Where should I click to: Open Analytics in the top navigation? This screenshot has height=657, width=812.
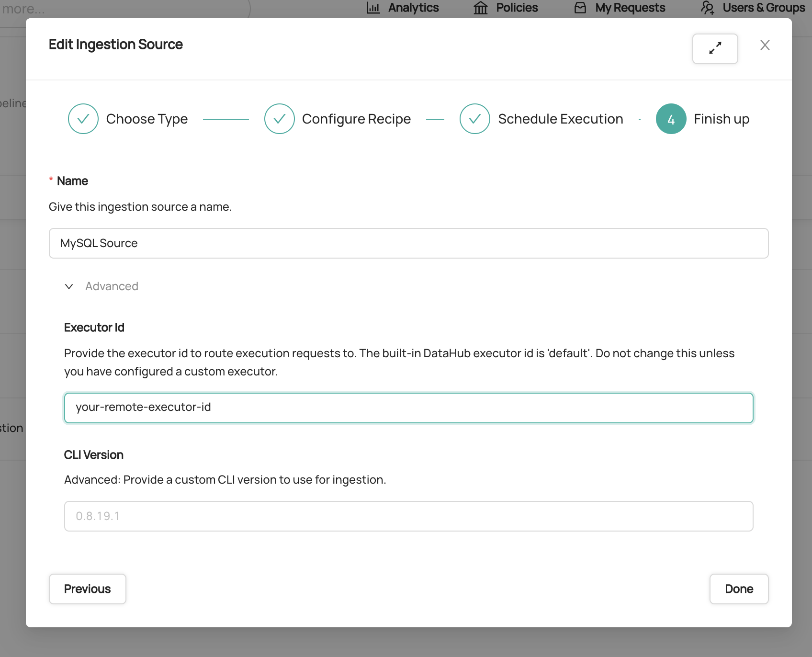[413, 8]
